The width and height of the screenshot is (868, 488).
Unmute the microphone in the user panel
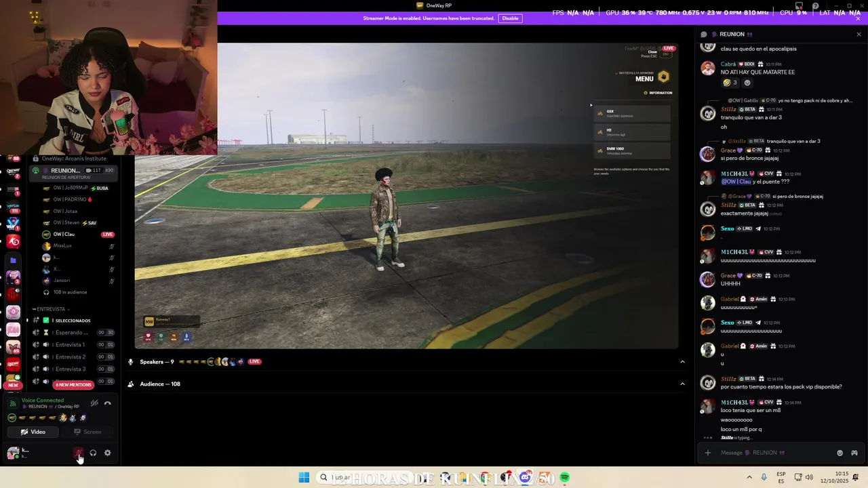click(79, 453)
